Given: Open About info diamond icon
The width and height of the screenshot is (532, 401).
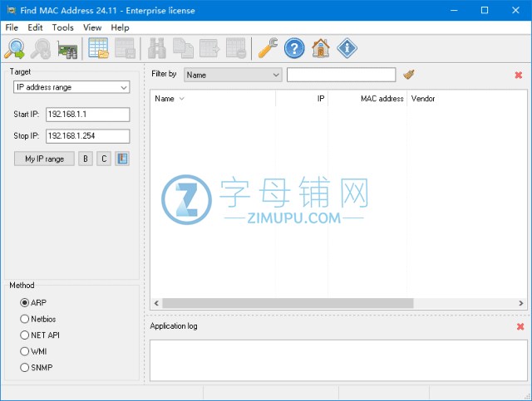Looking at the screenshot, I should 347,48.
